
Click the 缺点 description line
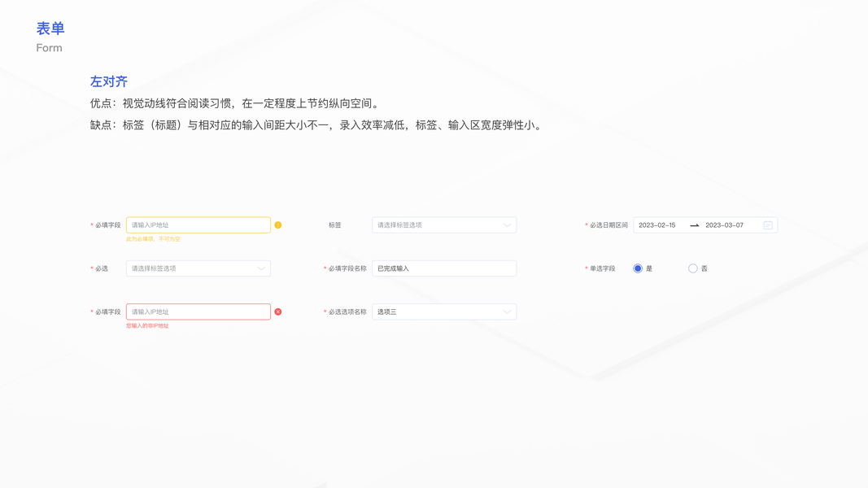[317, 125]
